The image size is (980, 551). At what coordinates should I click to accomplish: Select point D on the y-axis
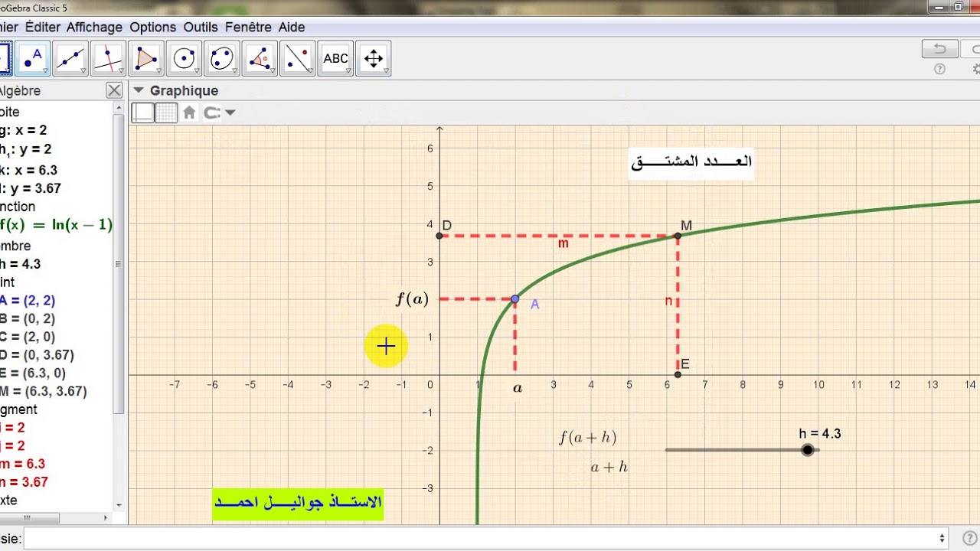click(x=439, y=236)
